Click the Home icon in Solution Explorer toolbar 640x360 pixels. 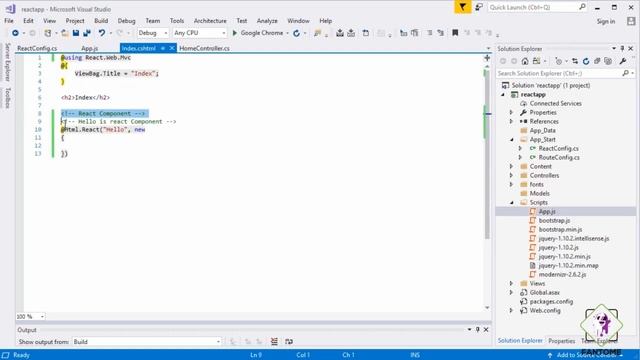tap(525, 61)
